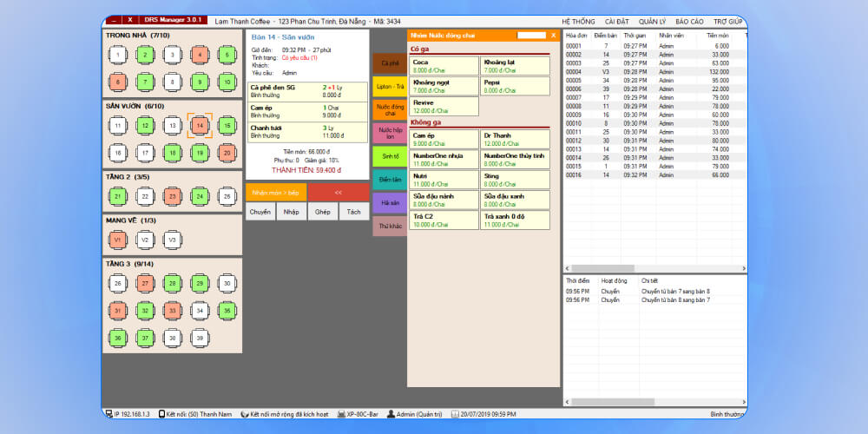Pick table 36 on Tầng 3
The height and width of the screenshot is (434, 868).
click(118, 338)
